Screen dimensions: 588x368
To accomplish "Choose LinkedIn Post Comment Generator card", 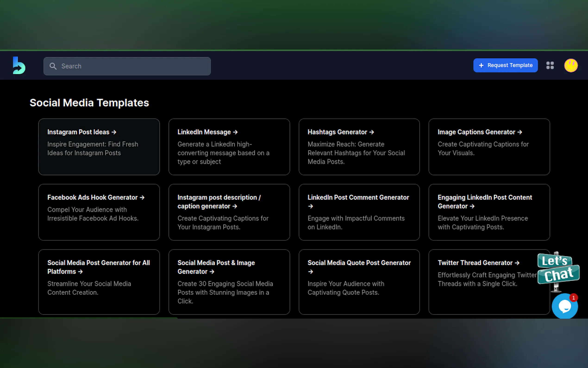I will (x=359, y=212).
